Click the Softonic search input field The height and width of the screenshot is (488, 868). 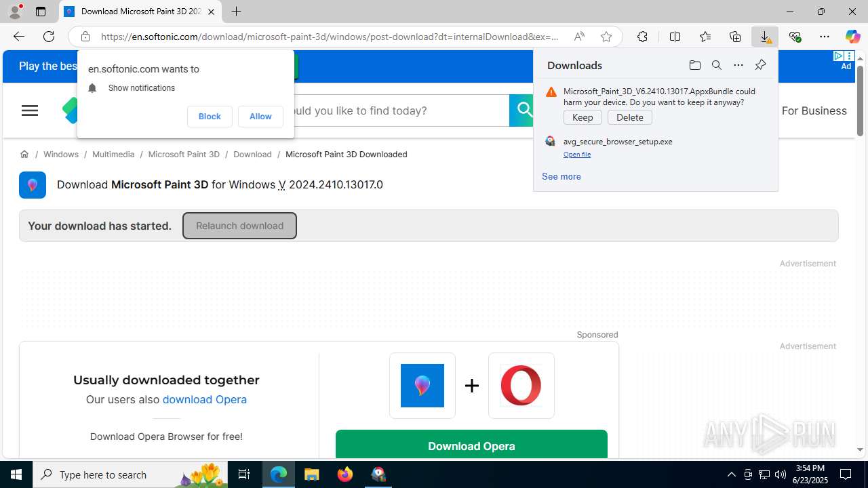[x=400, y=110]
